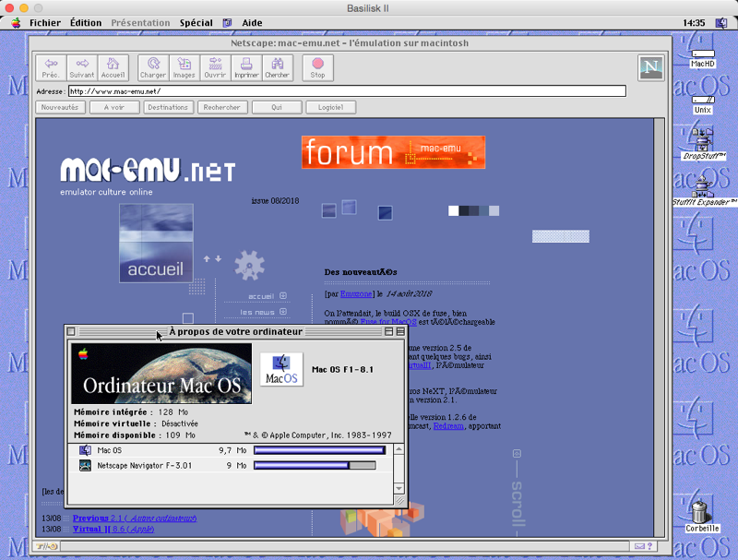The image size is (738, 560).
Task: Select the DropStuff desktop icon
Action: pyautogui.click(x=703, y=144)
